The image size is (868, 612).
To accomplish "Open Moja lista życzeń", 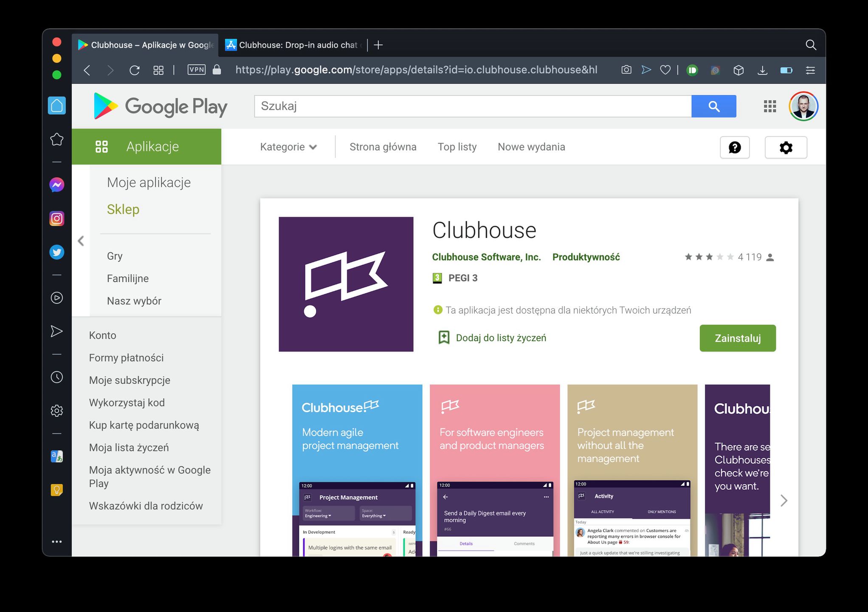I will click(129, 448).
